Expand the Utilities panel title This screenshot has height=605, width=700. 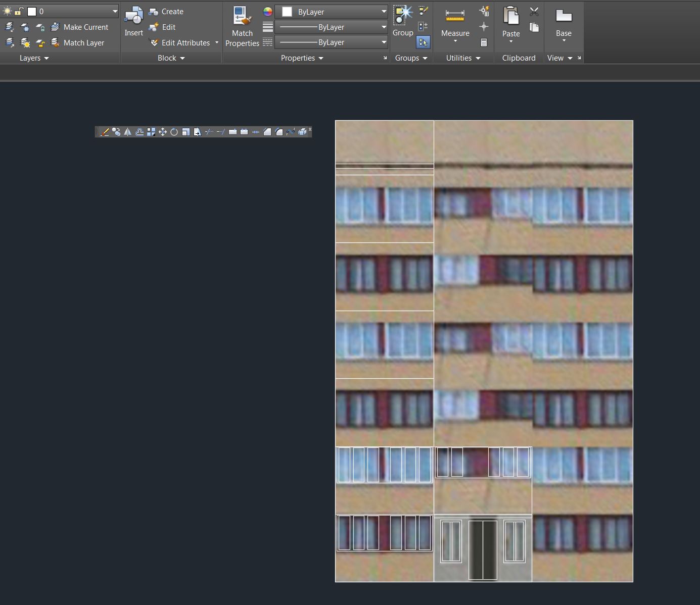click(463, 58)
